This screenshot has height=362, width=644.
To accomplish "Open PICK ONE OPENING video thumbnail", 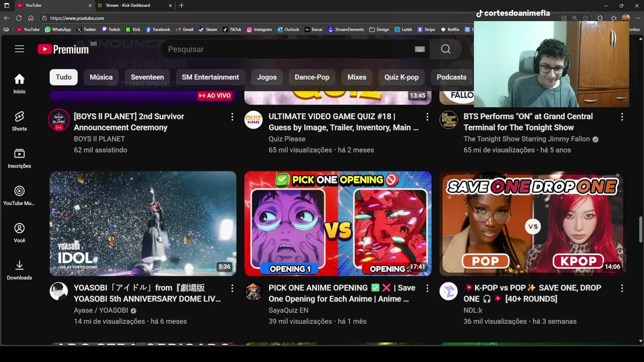I will point(338,224).
